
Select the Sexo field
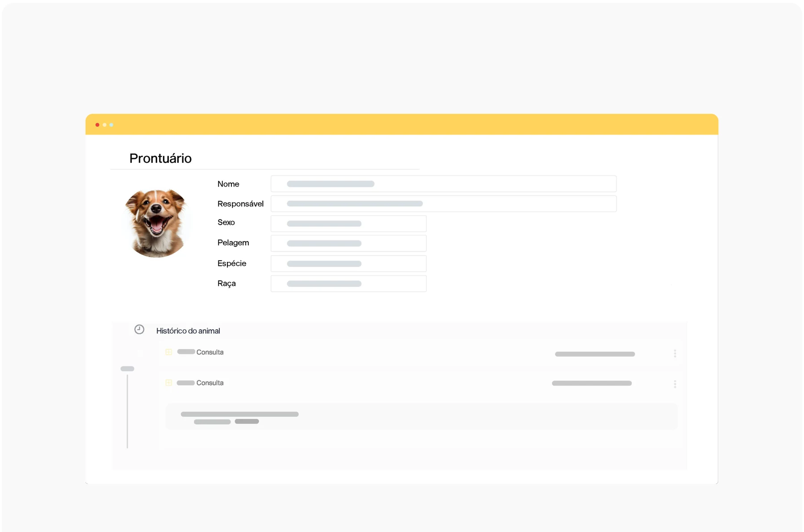(348, 224)
